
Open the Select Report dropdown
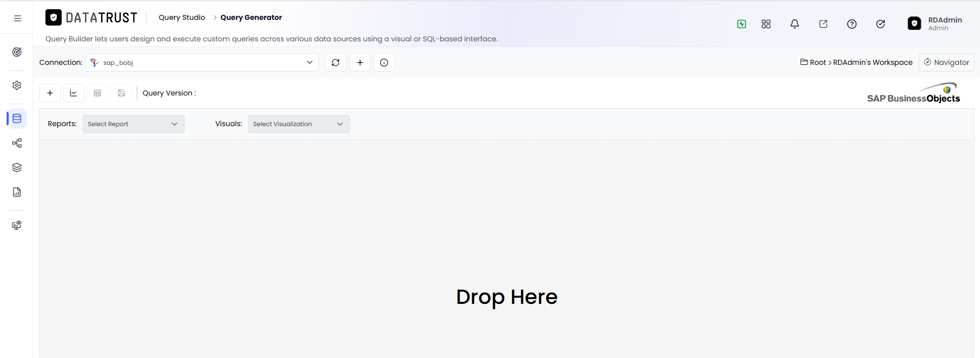pos(134,124)
